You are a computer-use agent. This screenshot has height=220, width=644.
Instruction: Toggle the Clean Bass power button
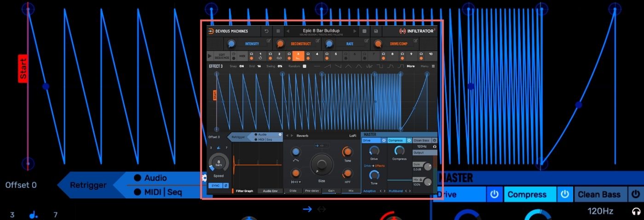pyautogui.click(x=435, y=141)
